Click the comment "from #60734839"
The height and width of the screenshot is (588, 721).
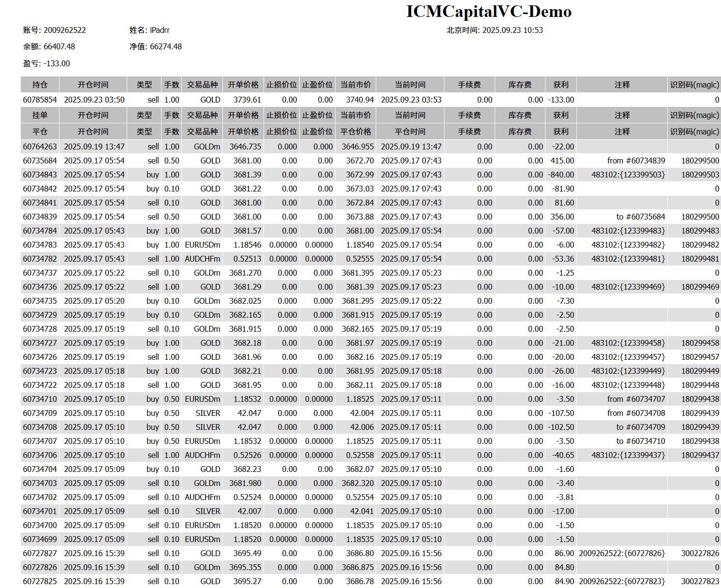pos(636,161)
